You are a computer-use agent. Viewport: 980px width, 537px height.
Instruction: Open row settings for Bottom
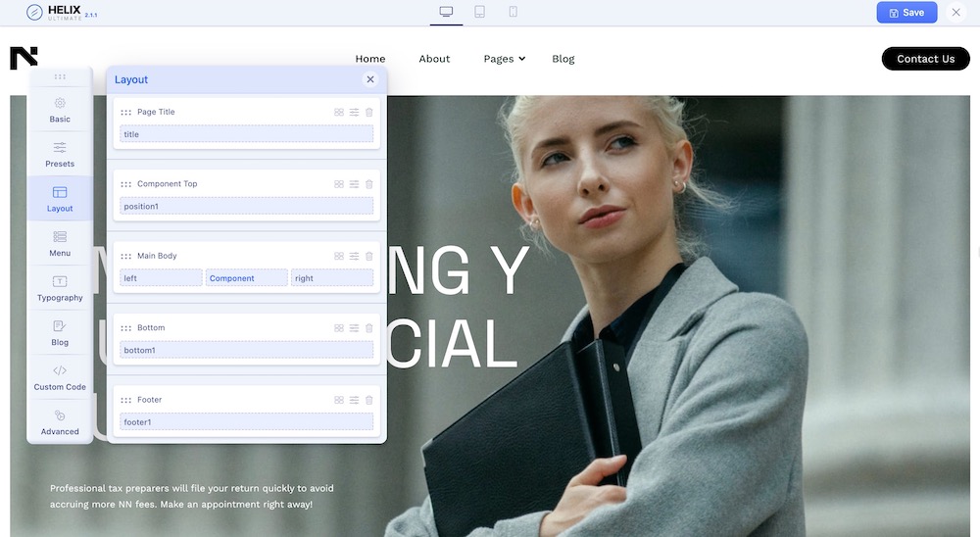(354, 328)
